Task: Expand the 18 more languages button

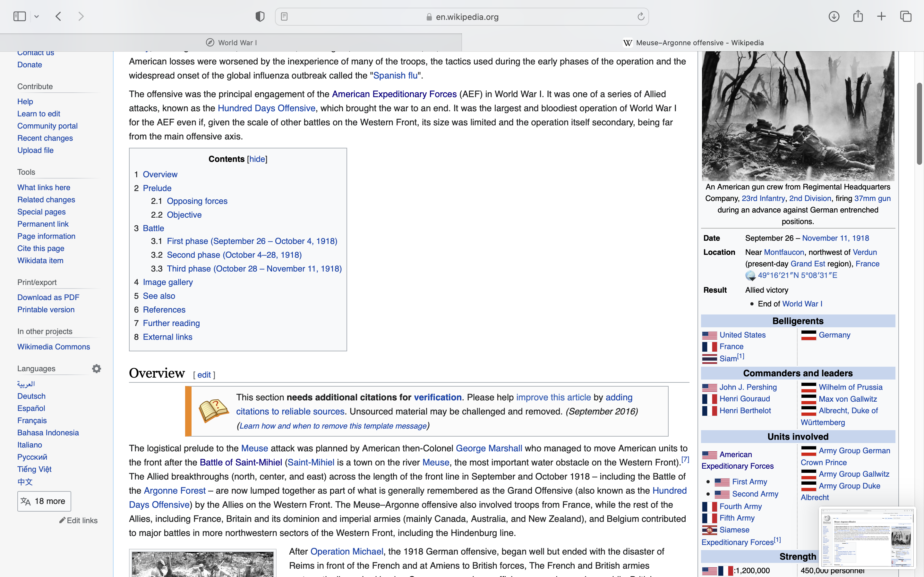Action: (x=44, y=501)
